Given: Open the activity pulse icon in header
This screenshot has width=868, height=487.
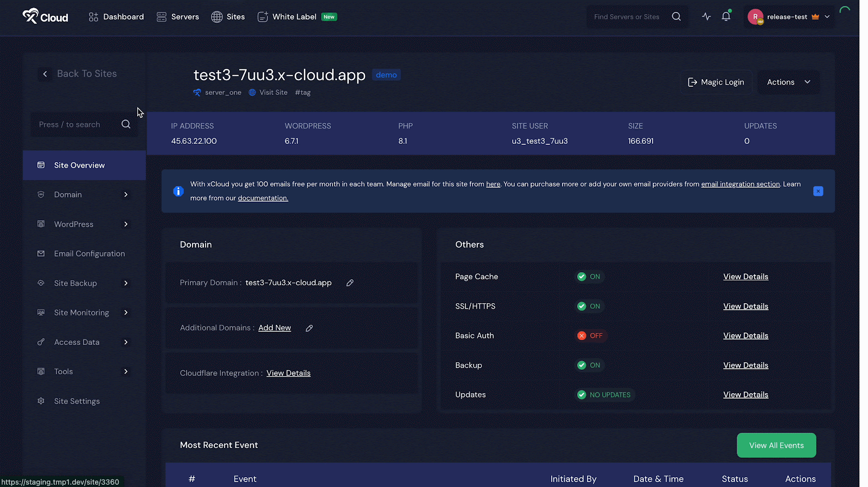Looking at the screenshot, I should 706,16.
